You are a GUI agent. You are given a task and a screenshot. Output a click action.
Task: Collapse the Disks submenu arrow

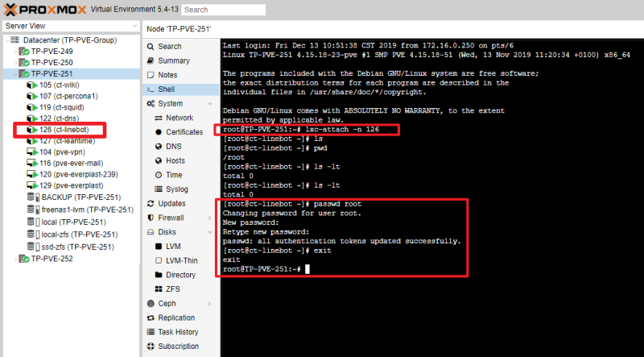coord(210,232)
